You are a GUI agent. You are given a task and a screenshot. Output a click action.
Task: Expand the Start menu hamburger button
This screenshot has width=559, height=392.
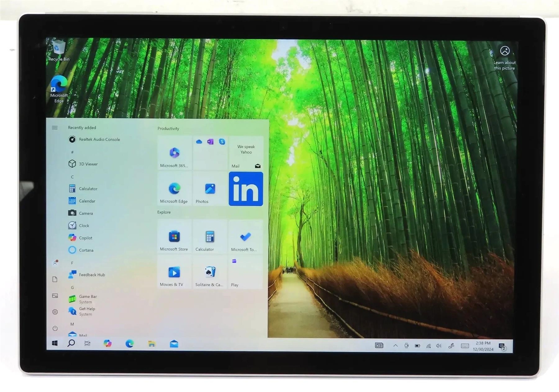[x=55, y=128]
